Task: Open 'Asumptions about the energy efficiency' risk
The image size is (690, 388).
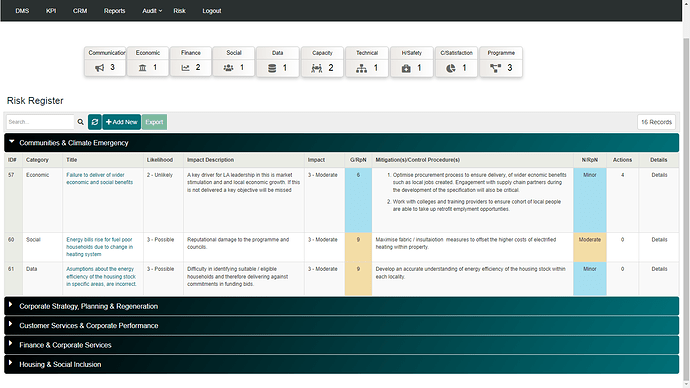Action: click(101, 276)
